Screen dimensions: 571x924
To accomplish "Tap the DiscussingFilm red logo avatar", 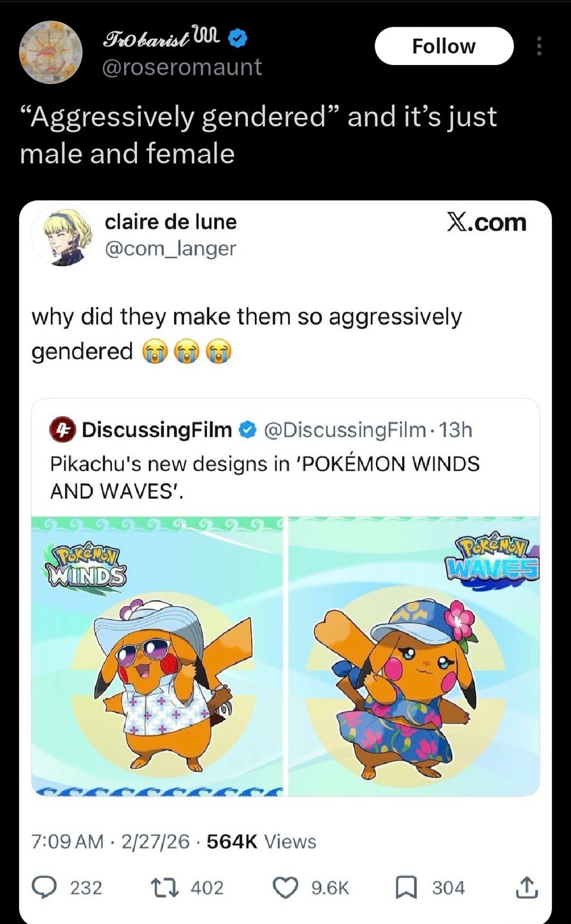I will tap(64, 431).
